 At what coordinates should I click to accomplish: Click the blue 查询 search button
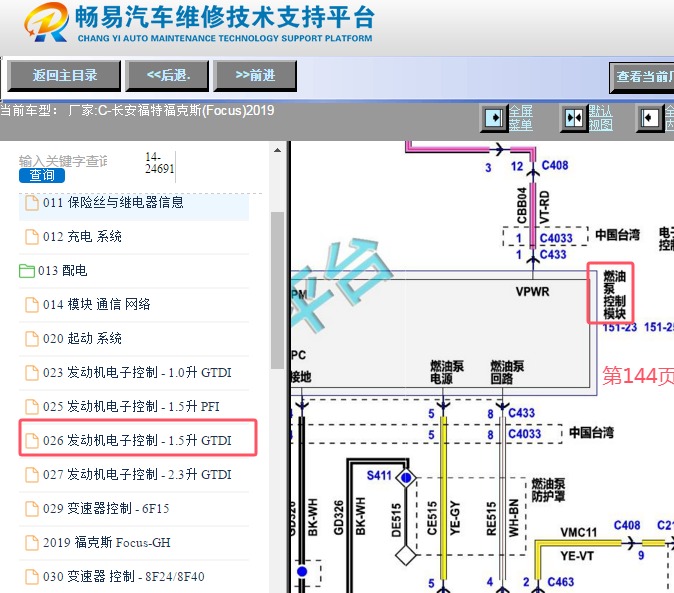pyautogui.click(x=42, y=175)
